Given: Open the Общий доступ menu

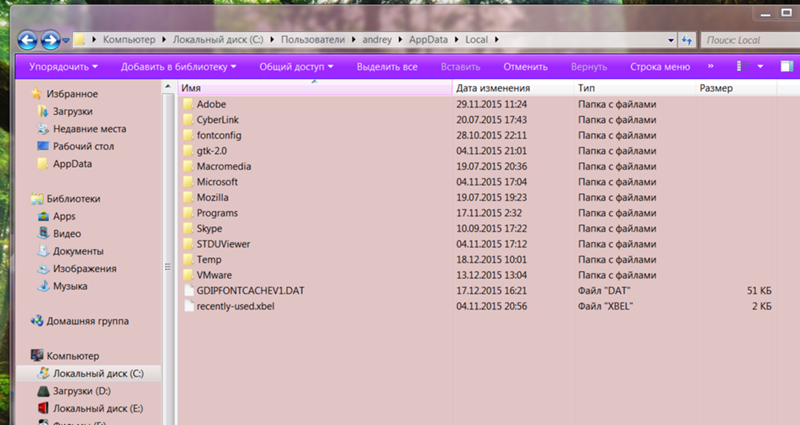Looking at the screenshot, I should point(296,67).
